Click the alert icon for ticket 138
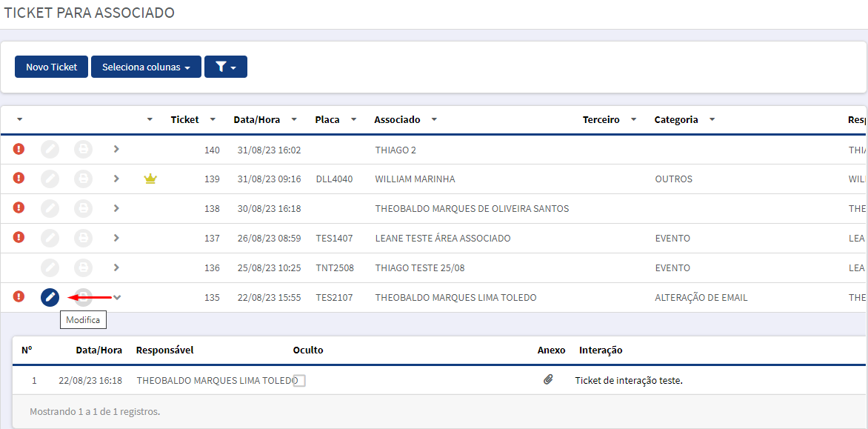The width and height of the screenshot is (868, 429). click(19, 207)
